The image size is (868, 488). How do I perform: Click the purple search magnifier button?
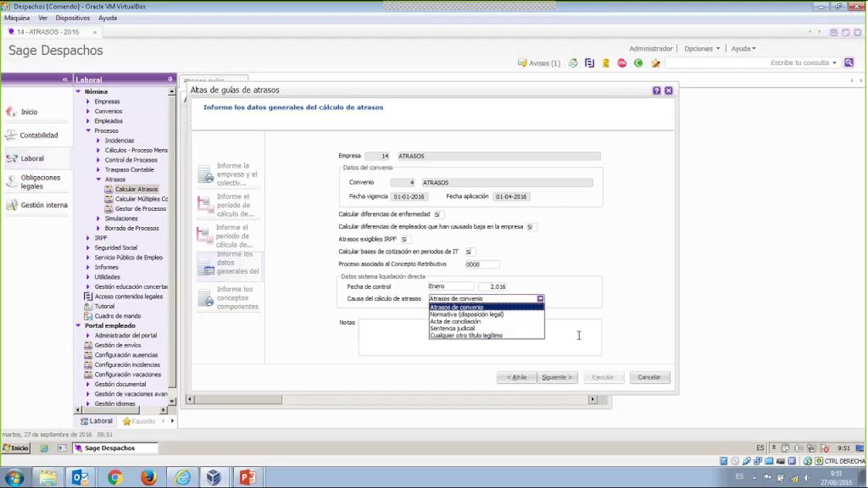(848, 62)
